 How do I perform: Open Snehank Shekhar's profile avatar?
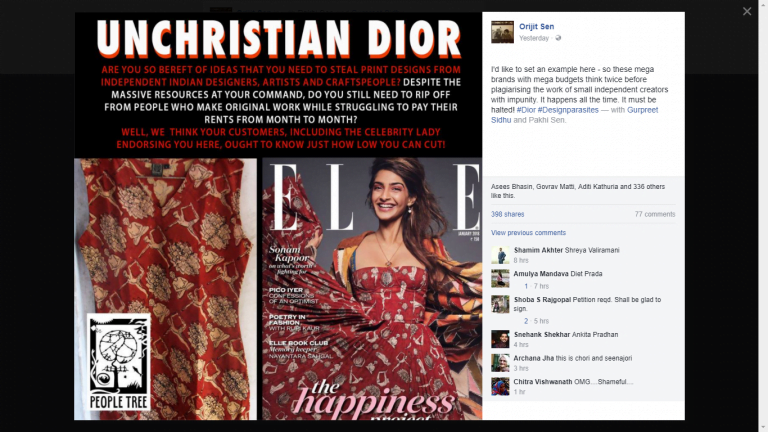click(x=500, y=339)
